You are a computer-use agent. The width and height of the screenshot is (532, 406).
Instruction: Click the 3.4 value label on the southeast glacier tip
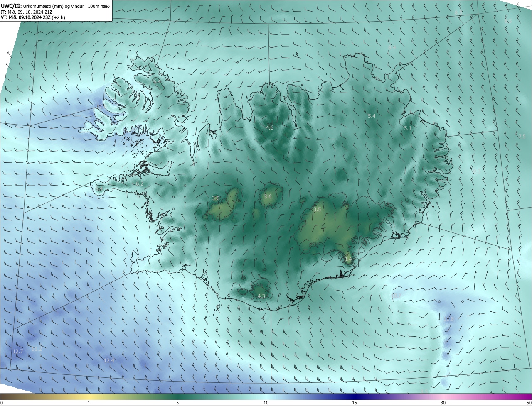(348, 259)
